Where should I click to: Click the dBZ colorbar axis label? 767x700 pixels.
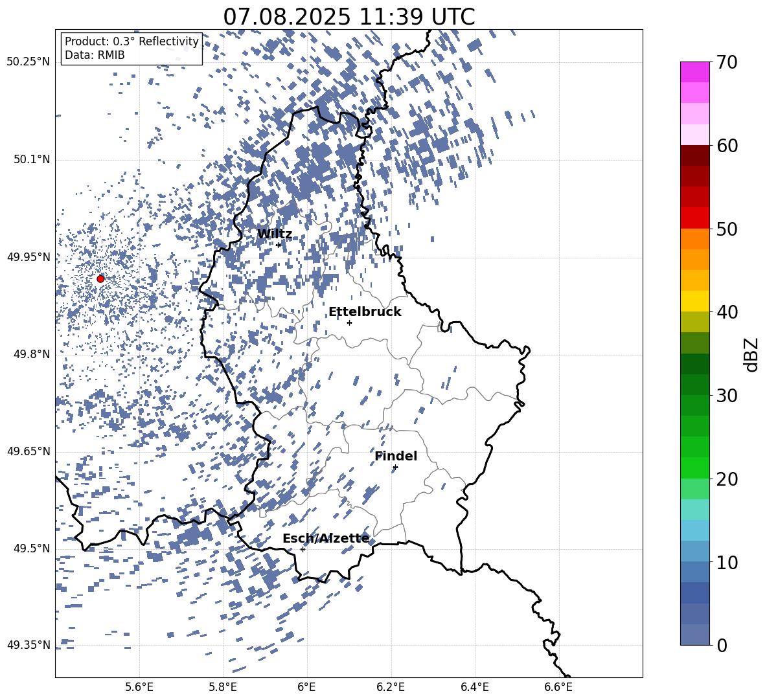751,354
